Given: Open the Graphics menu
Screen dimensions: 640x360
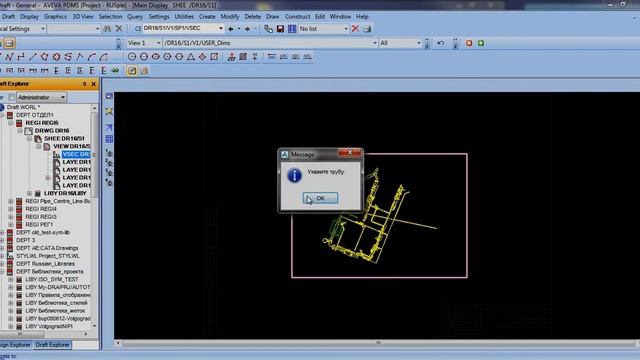Looking at the screenshot, I should (x=55, y=17).
